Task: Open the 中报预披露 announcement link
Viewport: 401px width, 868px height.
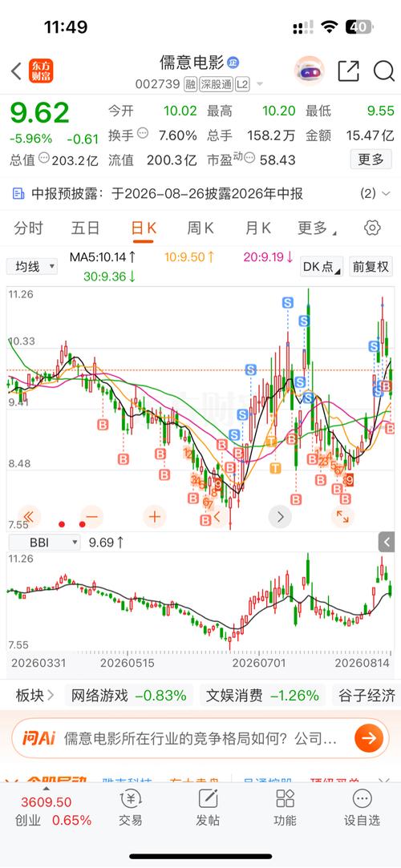Action: pyautogui.click(x=167, y=194)
